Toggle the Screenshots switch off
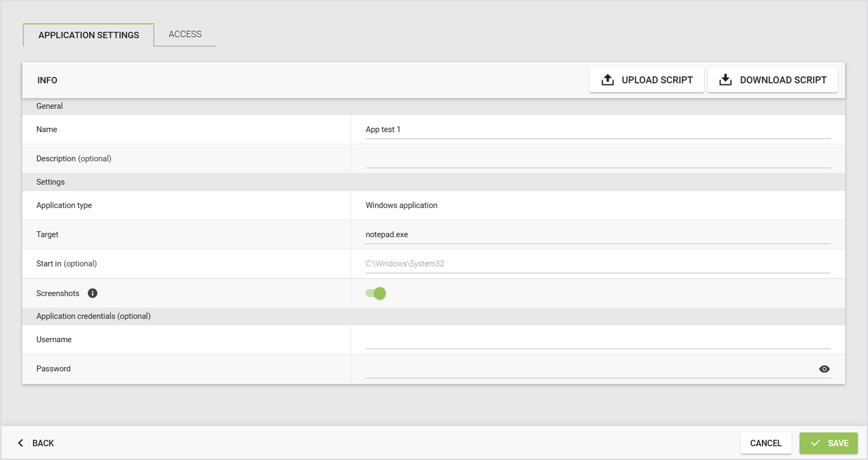 coord(376,293)
